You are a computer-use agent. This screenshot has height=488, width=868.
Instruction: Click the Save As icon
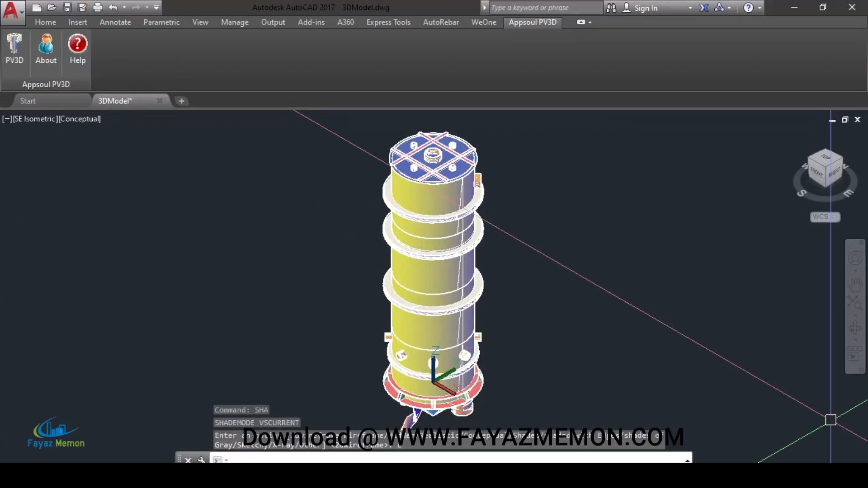click(x=82, y=7)
